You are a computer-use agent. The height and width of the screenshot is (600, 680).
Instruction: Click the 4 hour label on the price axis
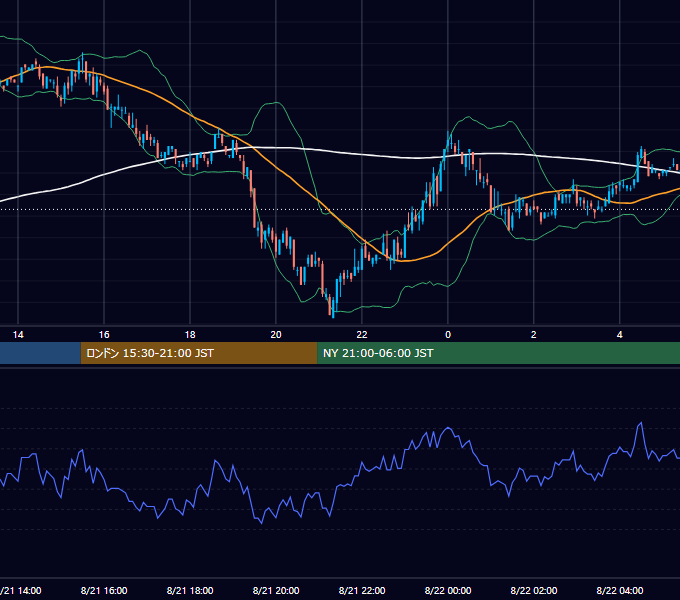[x=620, y=335]
